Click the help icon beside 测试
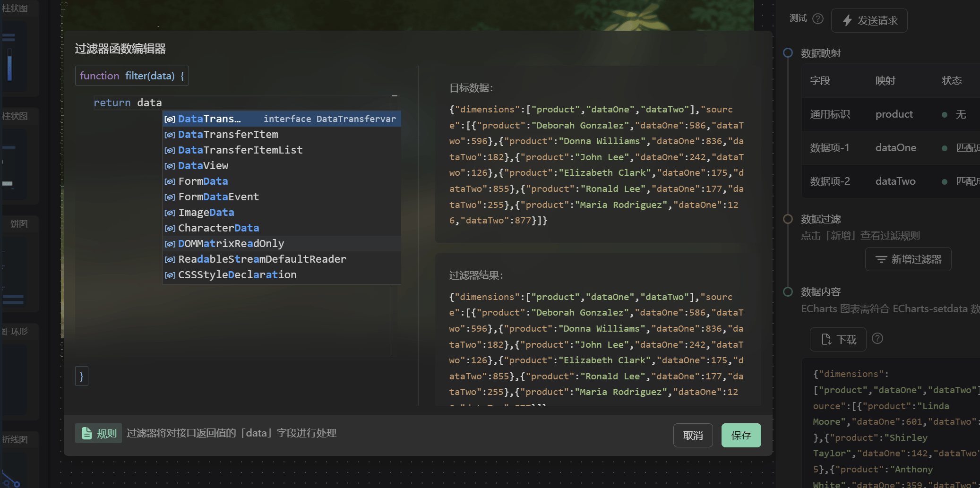 pyautogui.click(x=818, y=19)
